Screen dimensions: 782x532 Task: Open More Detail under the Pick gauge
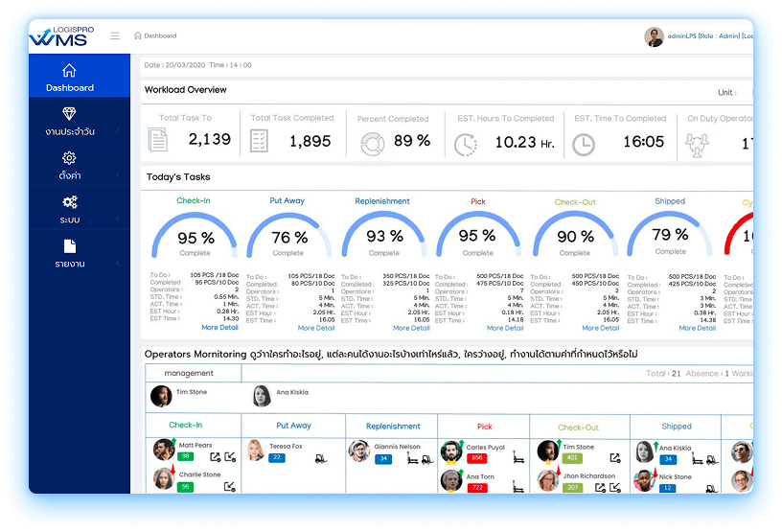pyautogui.click(x=505, y=328)
